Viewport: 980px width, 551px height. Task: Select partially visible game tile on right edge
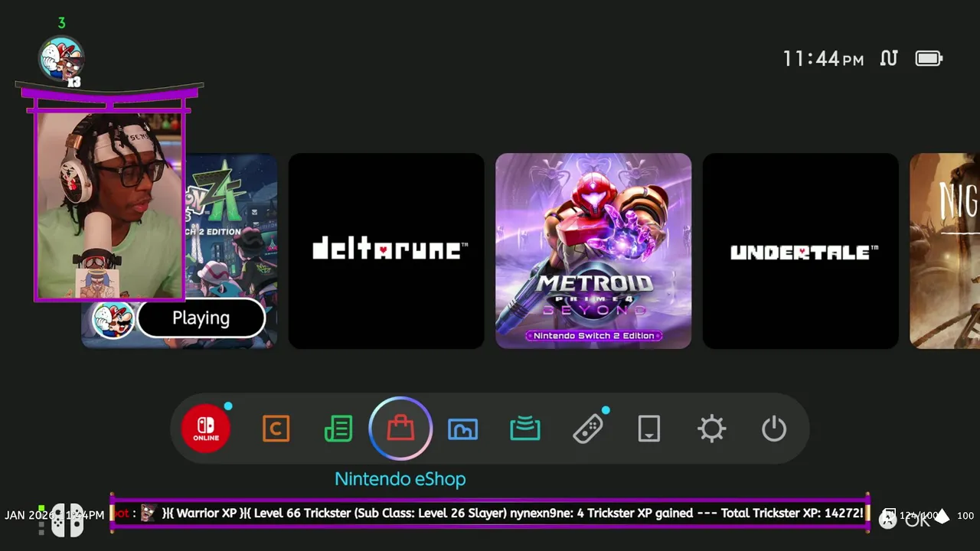(x=945, y=251)
